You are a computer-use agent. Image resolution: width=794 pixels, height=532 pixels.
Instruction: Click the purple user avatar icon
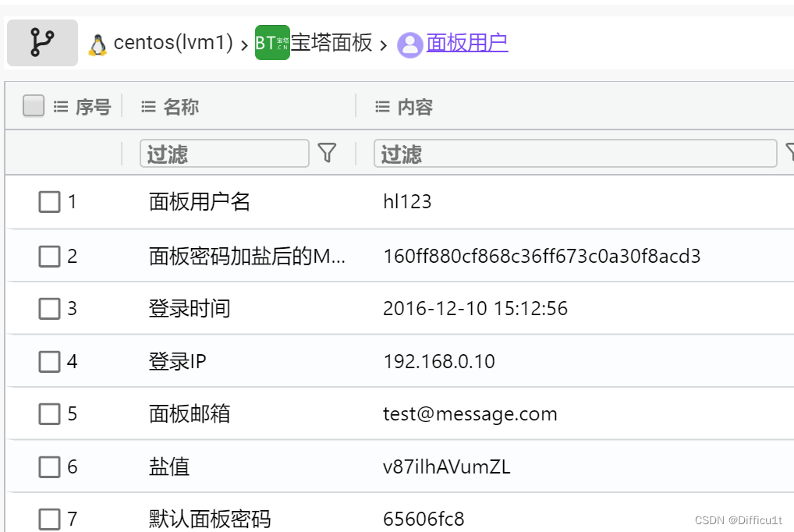click(410, 45)
